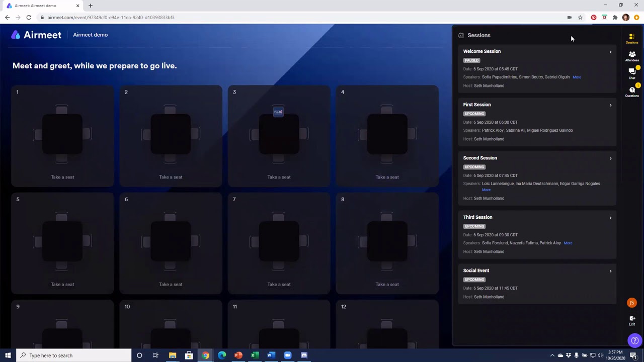
Task: Open a new browser tab
Action: pyautogui.click(x=91, y=6)
